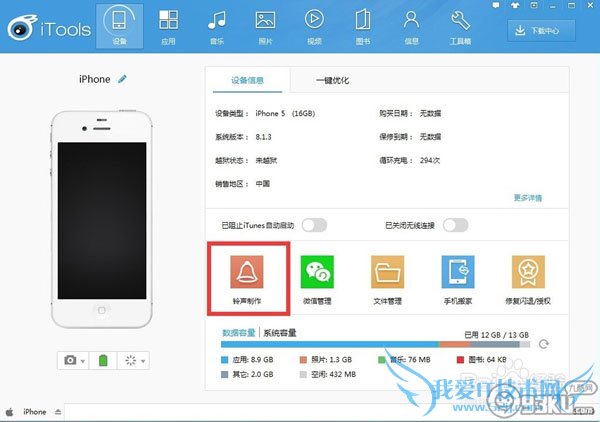
Task: Open the Books (图书) section
Action: click(x=362, y=26)
